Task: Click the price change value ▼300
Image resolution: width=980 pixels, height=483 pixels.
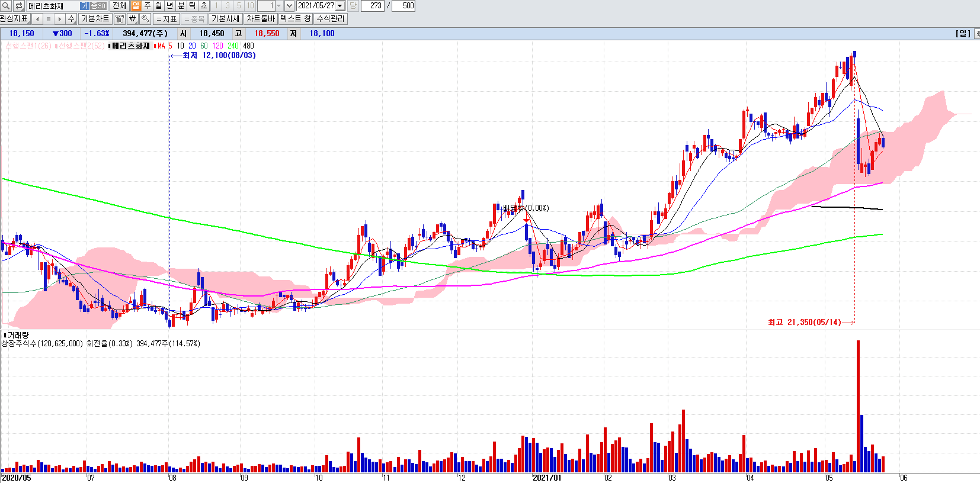Action: [x=62, y=34]
